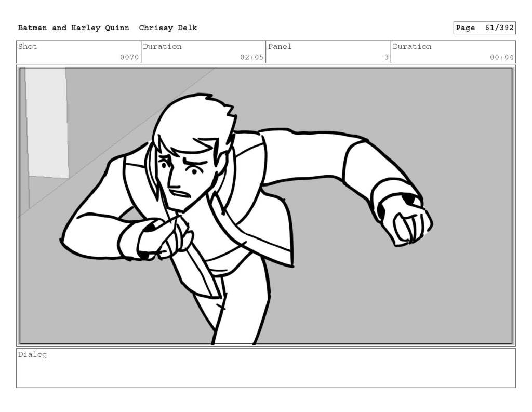Select the panel number "3"
Image resolution: width=532 pixels, height=412 pixels.
coord(386,57)
